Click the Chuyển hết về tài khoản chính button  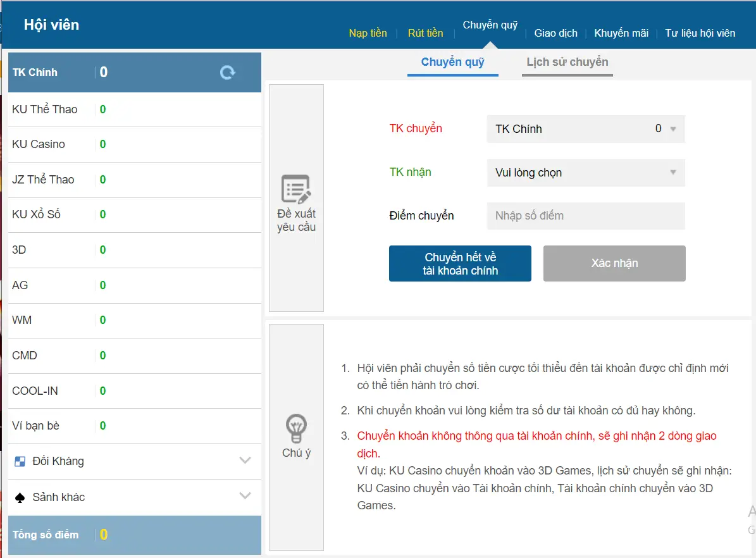point(460,263)
